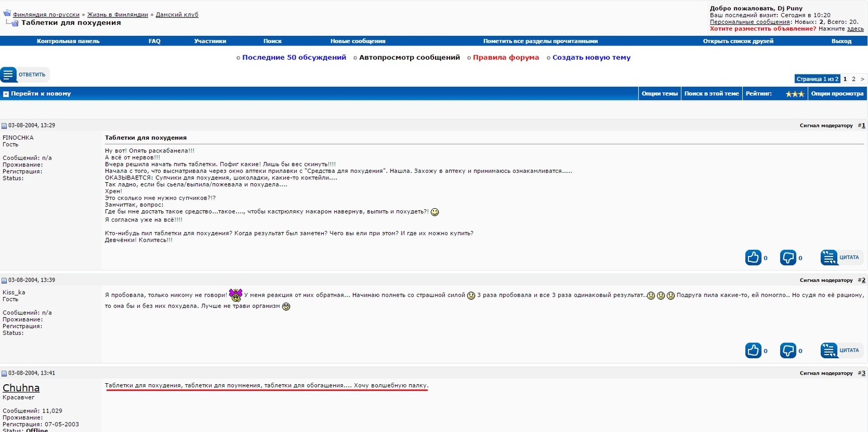Click the forum home icon in breadcrumbs
Screen dimensions: 868x432
[7, 13]
